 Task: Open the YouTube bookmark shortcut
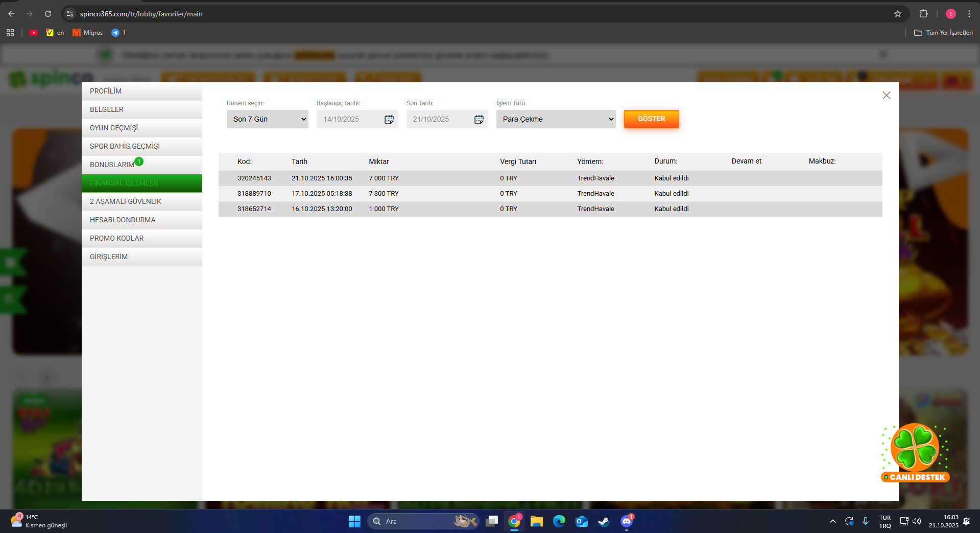pos(34,33)
